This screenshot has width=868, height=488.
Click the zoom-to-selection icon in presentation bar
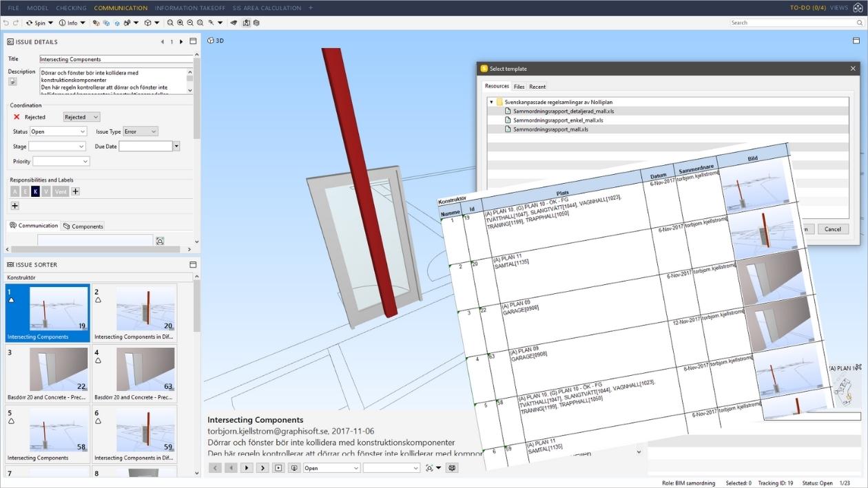click(x=430, y=468)
